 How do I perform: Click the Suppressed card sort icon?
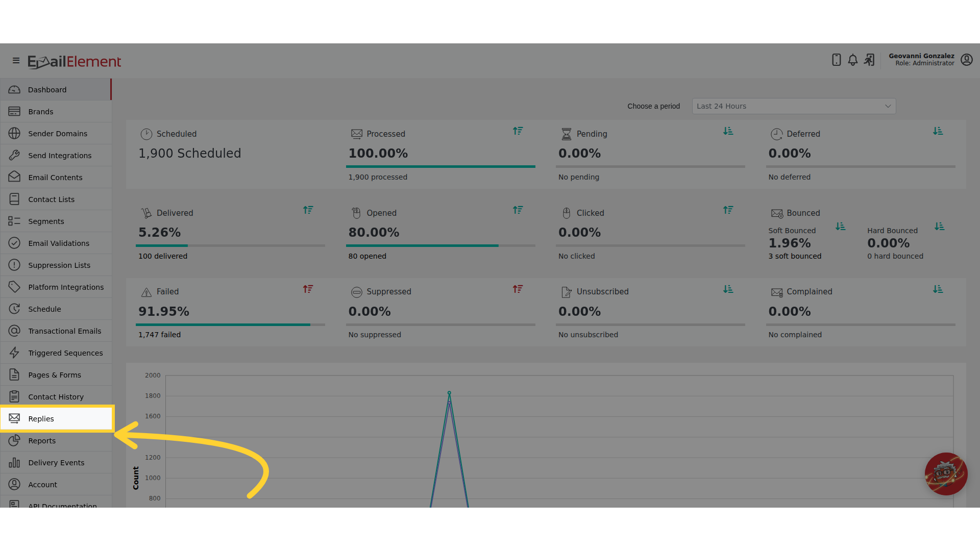[x=518, y=289]
